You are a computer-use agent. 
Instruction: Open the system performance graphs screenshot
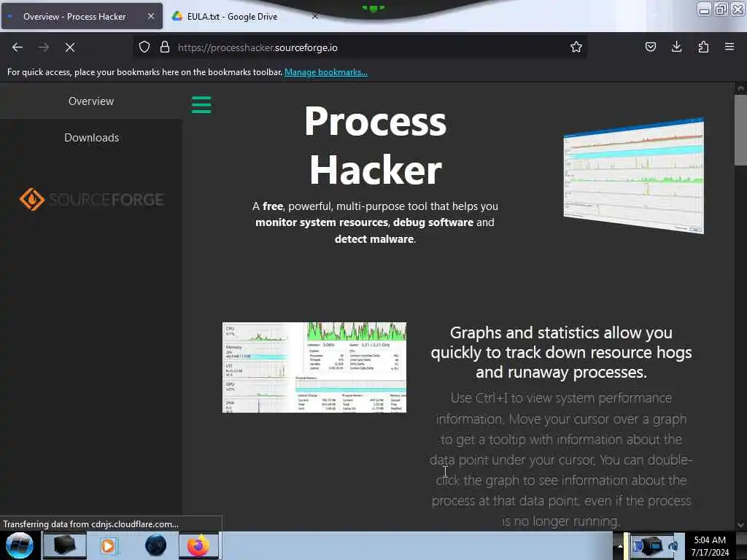pyautogui.click(x=314, y=367)
